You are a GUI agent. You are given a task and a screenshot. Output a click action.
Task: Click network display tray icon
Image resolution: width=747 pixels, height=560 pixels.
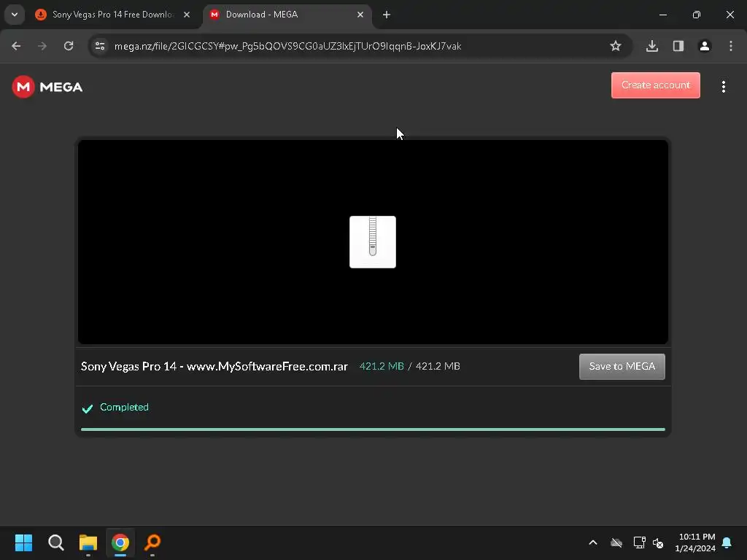[639, 542]
